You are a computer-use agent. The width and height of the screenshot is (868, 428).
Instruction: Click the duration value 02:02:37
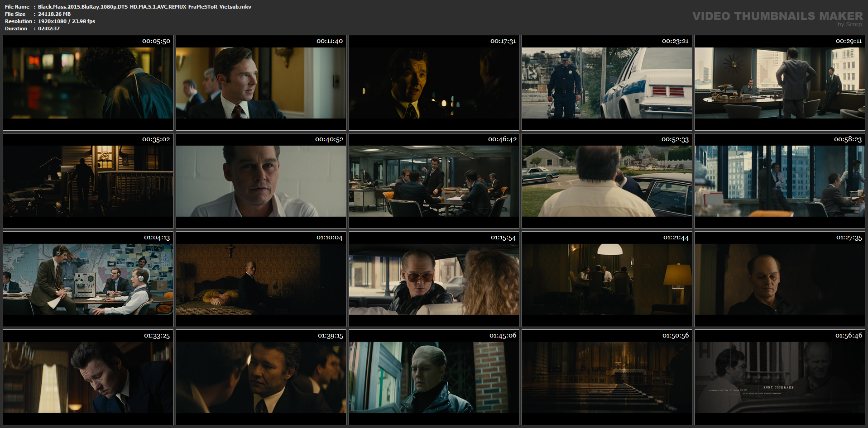pyautogui.click(x=49, y=29)
